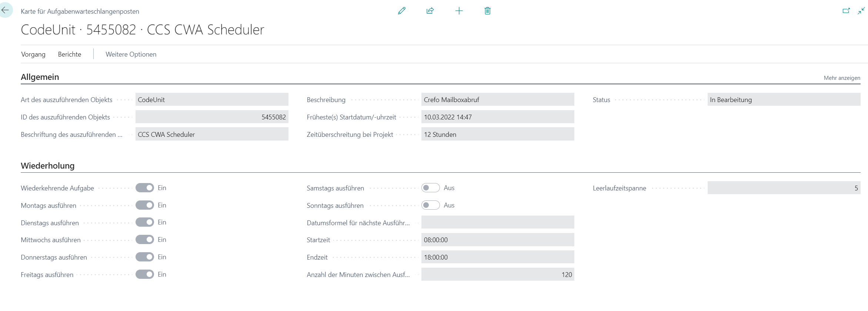Screen dimensions: 868x311
Task: Open the Art des auszuführenden Objekts field
Action: tap(211, 99)
